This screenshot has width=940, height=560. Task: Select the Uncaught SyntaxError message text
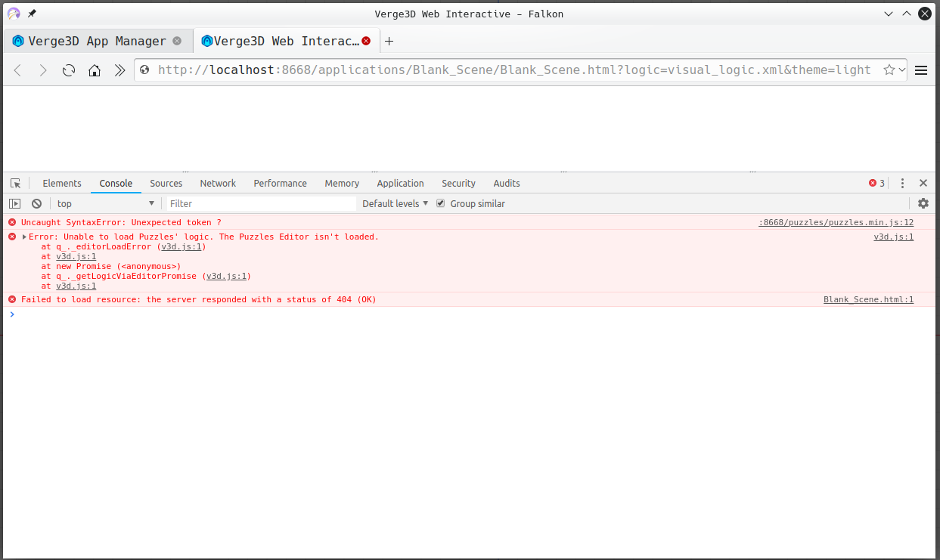coord(121,222)
